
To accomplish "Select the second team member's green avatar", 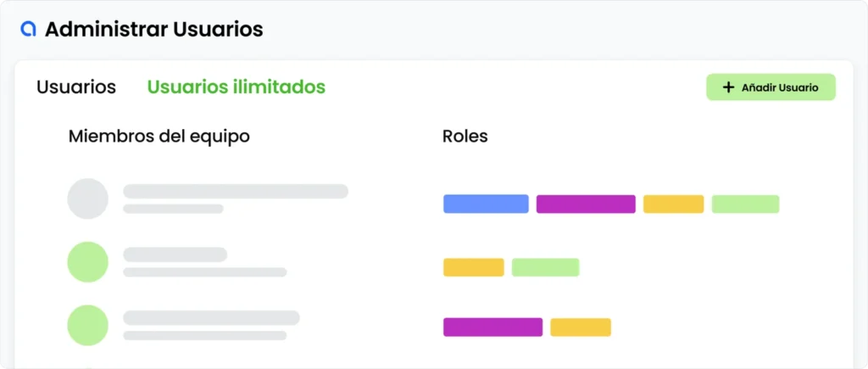I will (87, 262).
